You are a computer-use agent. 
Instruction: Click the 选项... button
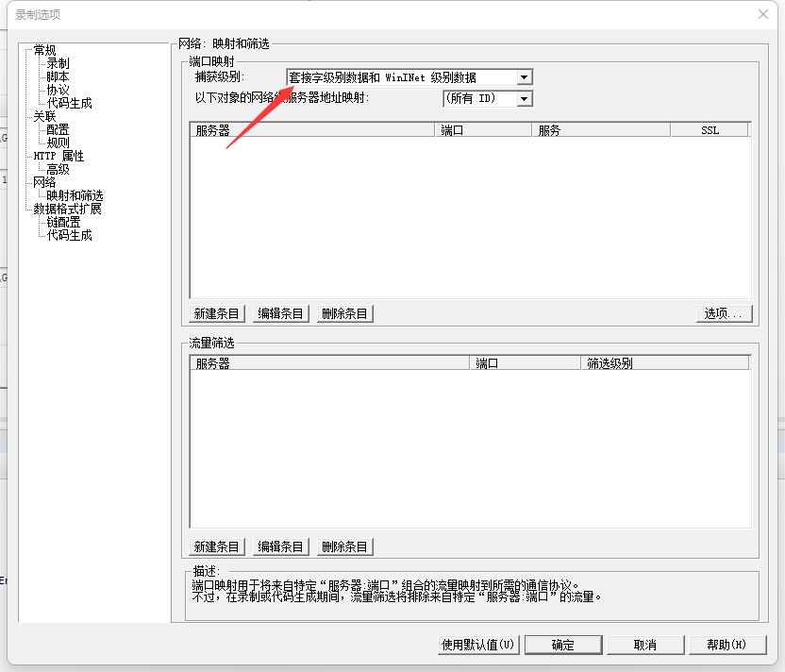[x=724, y=312]
